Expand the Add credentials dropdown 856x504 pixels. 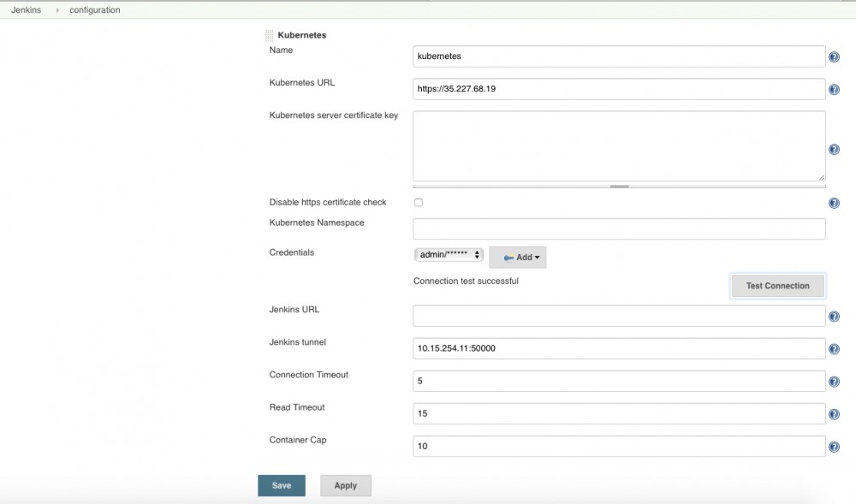tap(518, 257)
